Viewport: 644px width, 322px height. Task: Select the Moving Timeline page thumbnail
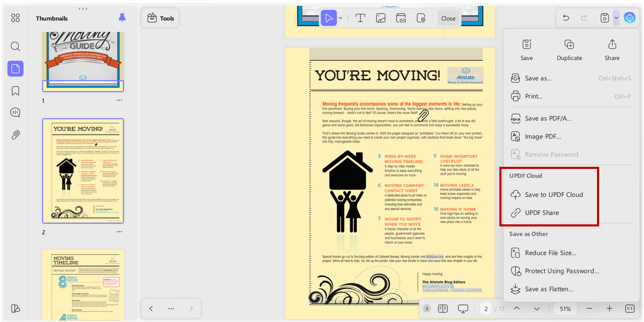click(x=83, y=285)
